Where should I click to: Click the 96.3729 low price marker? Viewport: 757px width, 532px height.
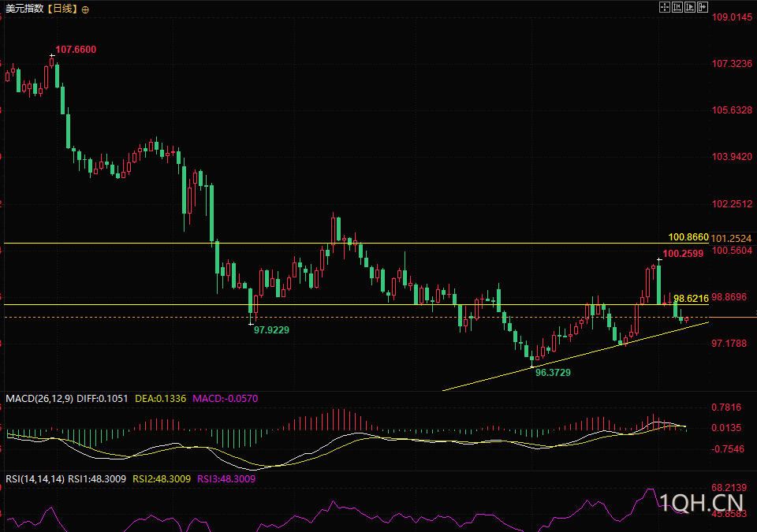(x=553, y=373)
